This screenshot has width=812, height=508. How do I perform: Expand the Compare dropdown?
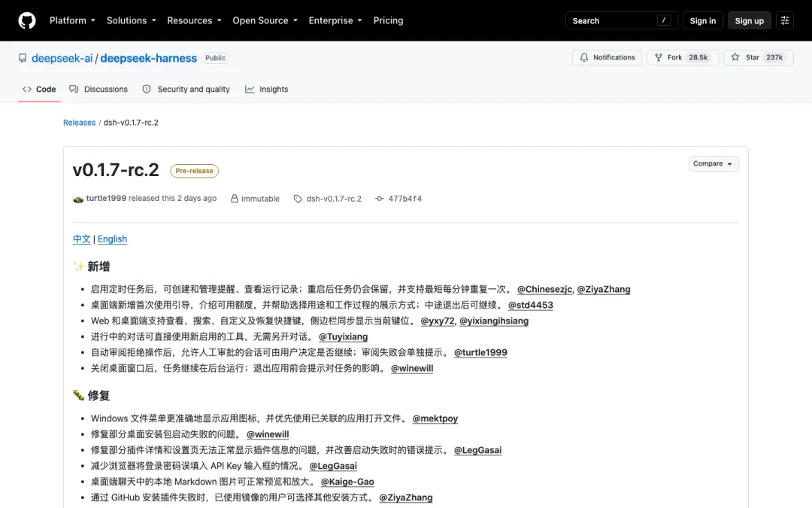point(713,164)
